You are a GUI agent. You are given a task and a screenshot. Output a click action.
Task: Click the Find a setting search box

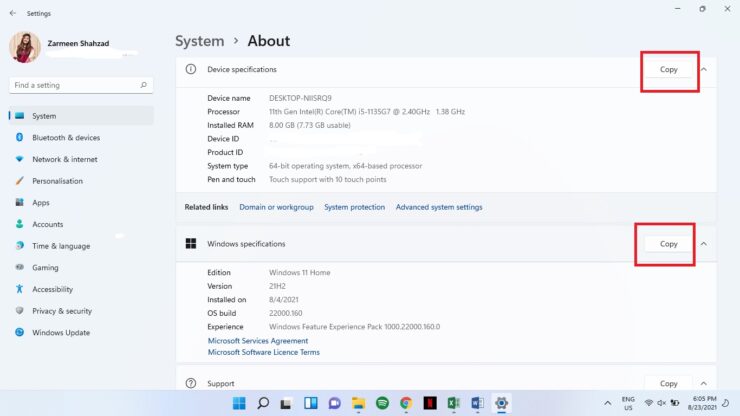pyautogui.click(x=81, y=85)
